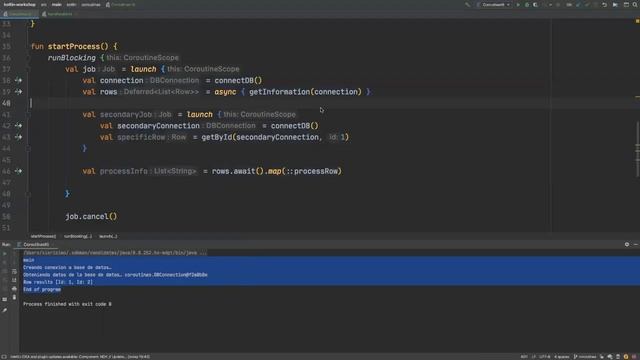Select the first editor file tab
Image resolution: width=640 pixels, height=360 pixels.
(19, 14)
